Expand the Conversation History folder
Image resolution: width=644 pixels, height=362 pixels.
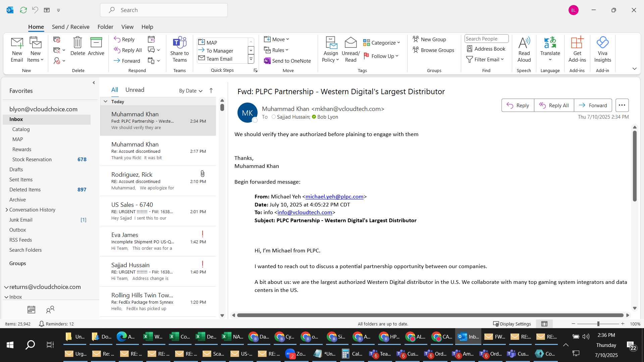click(x=7, y=210)
